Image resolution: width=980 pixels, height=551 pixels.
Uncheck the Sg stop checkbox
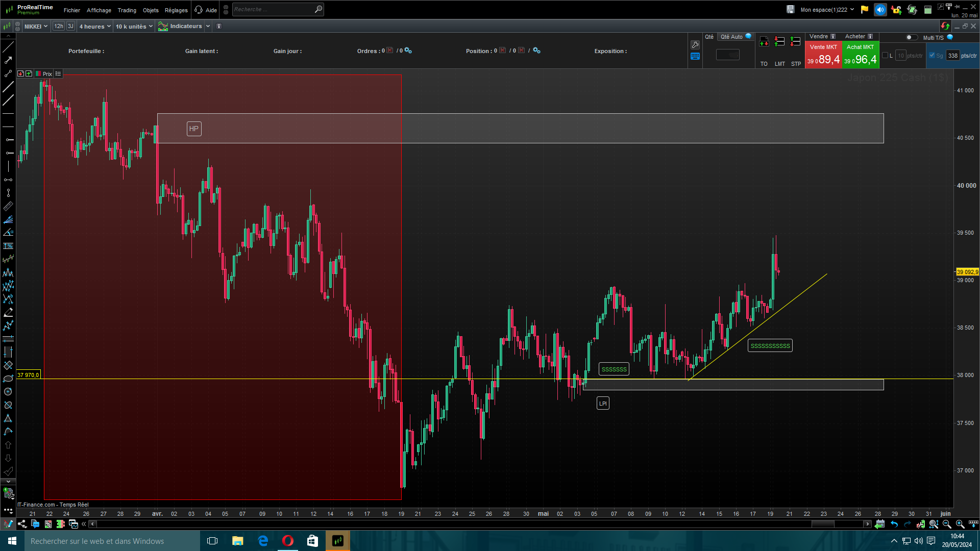pyautogui.click(x=932, y=56)
